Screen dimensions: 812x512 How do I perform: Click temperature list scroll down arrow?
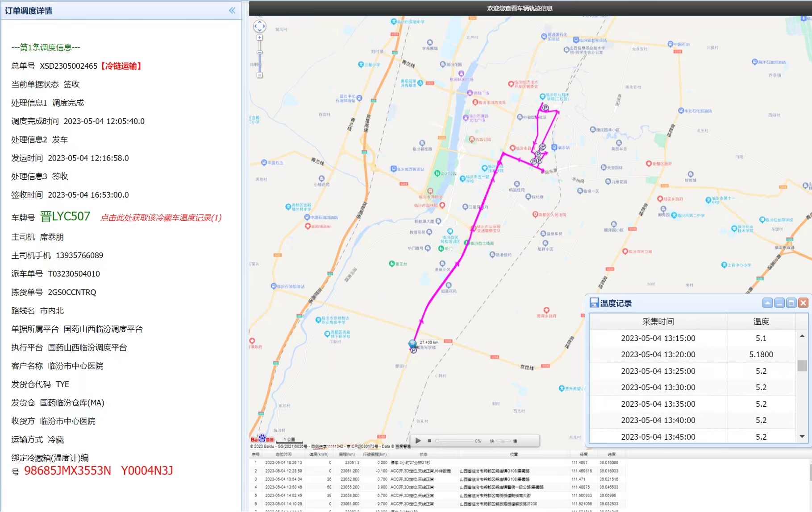click(802, 437)
